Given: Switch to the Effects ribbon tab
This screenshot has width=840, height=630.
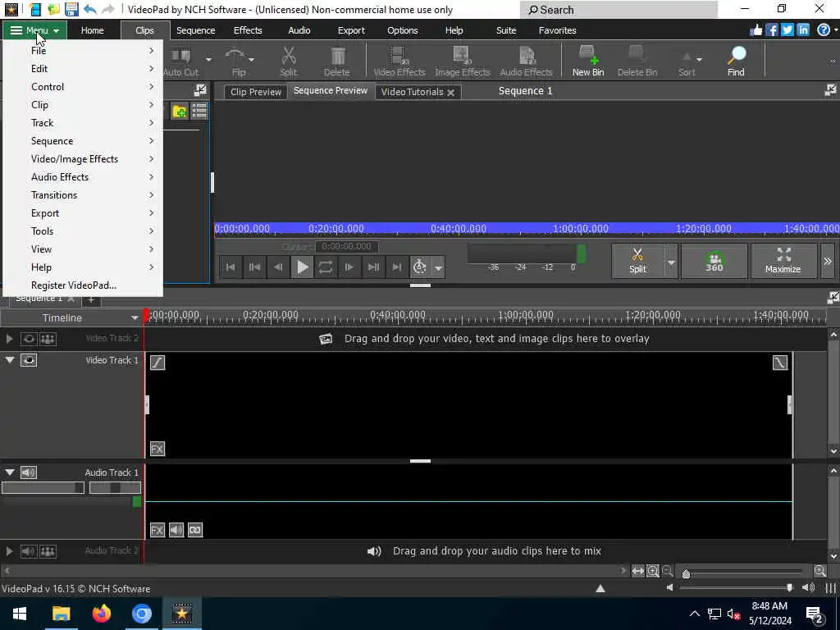Looking at the screenshot, I should (248, 30).
